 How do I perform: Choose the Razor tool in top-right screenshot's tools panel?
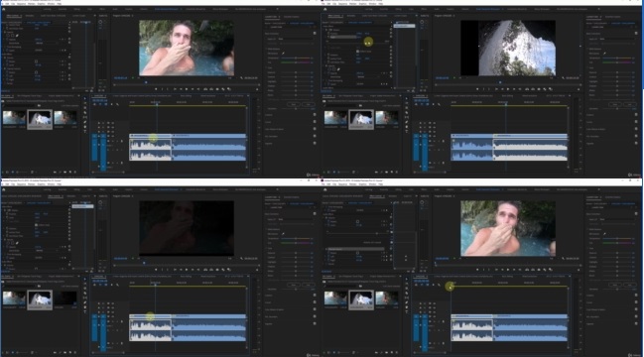pos(407,112)
